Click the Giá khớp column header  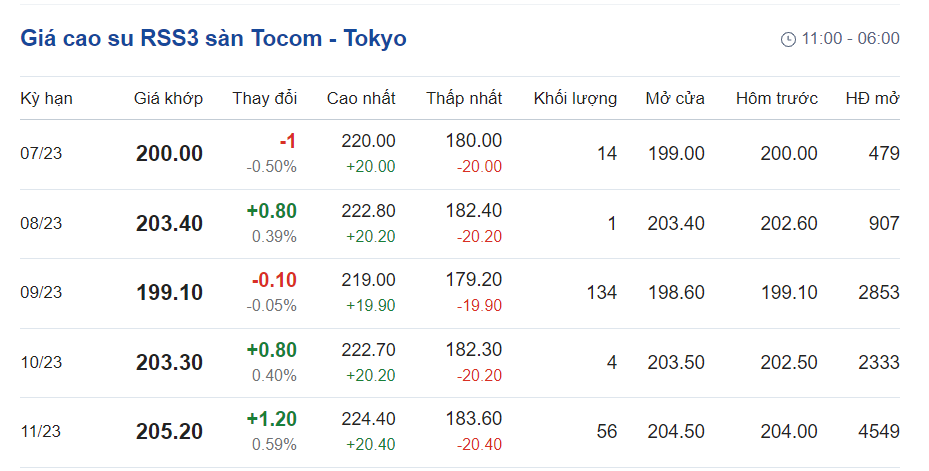click(168, 98)
